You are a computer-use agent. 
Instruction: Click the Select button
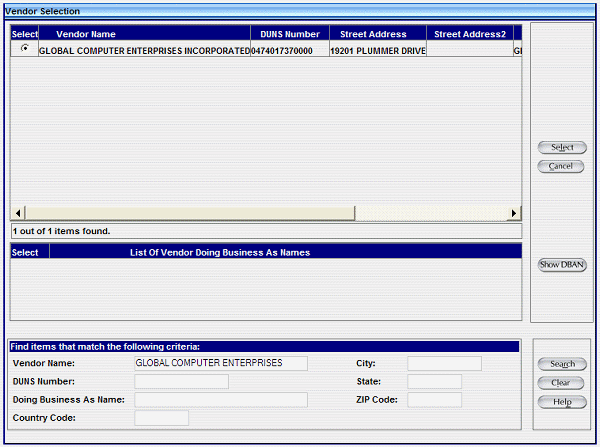pos(562,147)
